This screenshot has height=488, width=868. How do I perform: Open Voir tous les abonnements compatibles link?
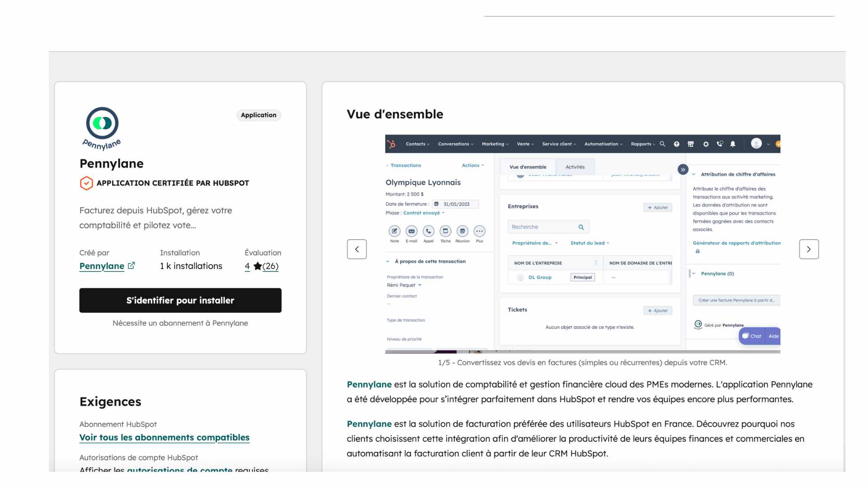pos(164,437)
